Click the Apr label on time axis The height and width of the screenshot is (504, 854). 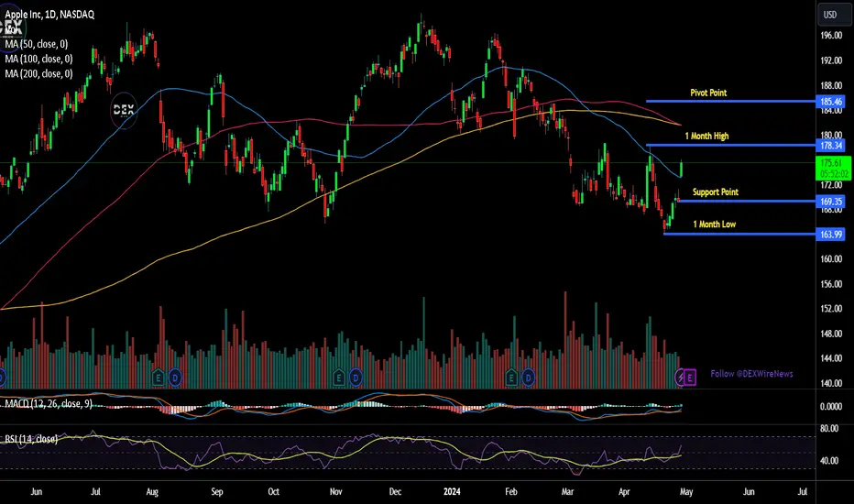pos(624,491)
